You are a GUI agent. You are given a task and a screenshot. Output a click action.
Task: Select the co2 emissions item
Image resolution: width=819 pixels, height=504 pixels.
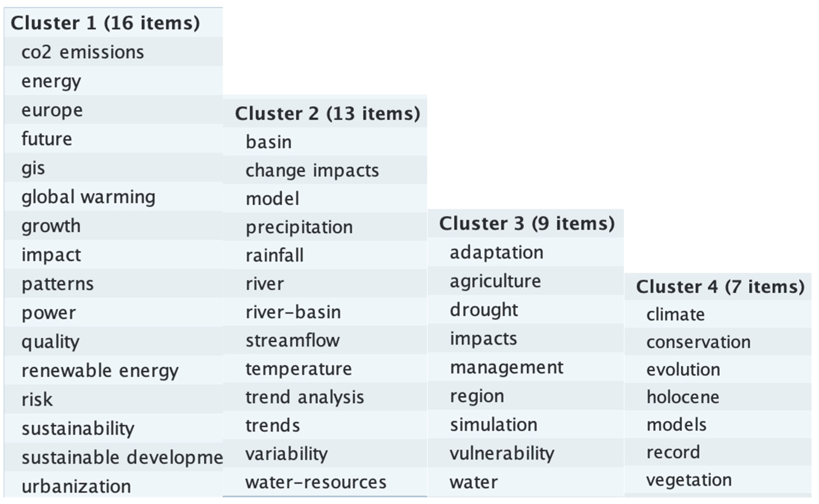(x=113, y=52)
